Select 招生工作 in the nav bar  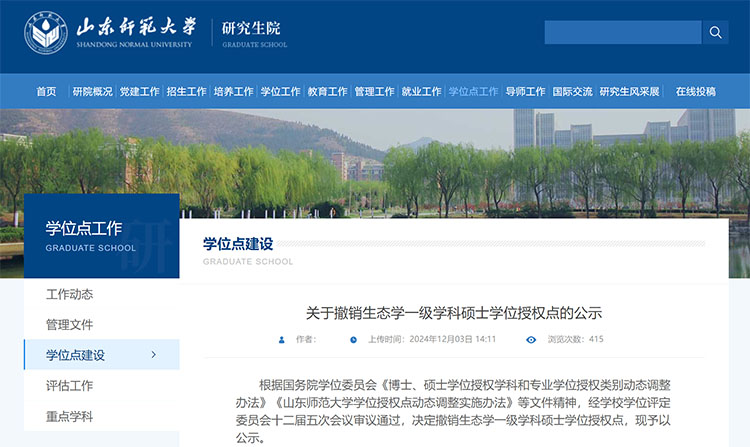186,92
